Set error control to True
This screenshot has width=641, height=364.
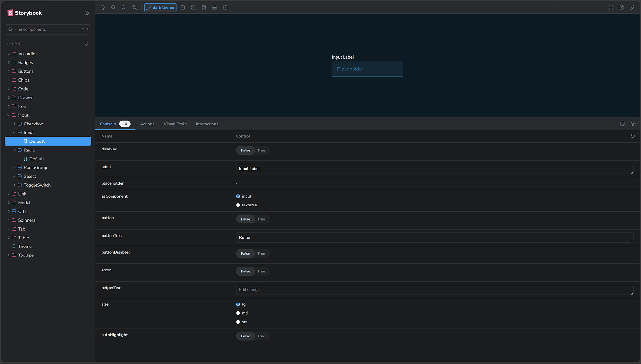pos(261,271)
